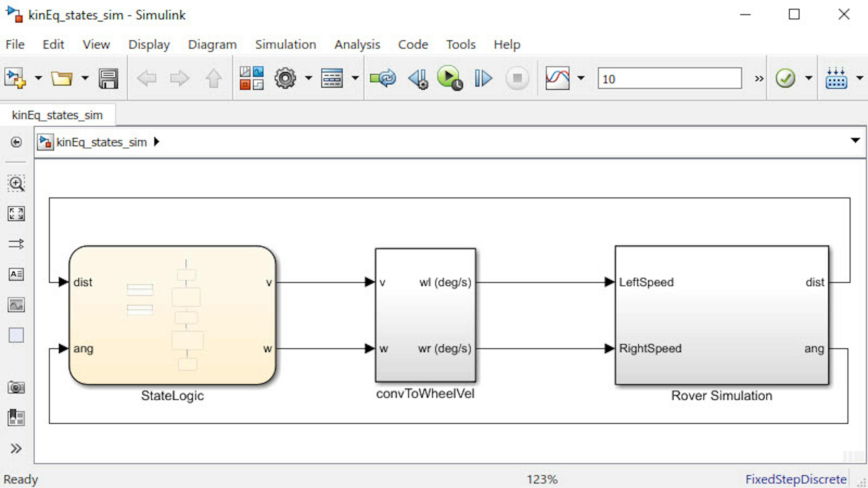Select the Zoom In palette tool
Screen dimensions: 868x488
16,183
